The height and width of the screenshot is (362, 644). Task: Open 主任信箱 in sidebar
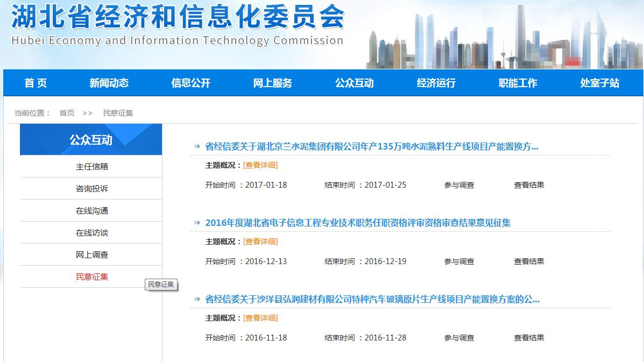coord(91,167)
